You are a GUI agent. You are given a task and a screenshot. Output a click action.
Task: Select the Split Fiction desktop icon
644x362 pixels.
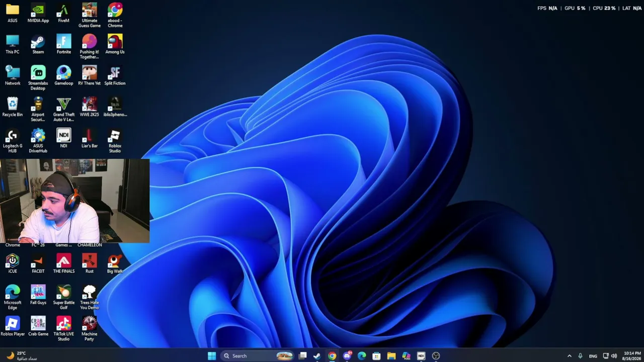click(x=115, y=76)
